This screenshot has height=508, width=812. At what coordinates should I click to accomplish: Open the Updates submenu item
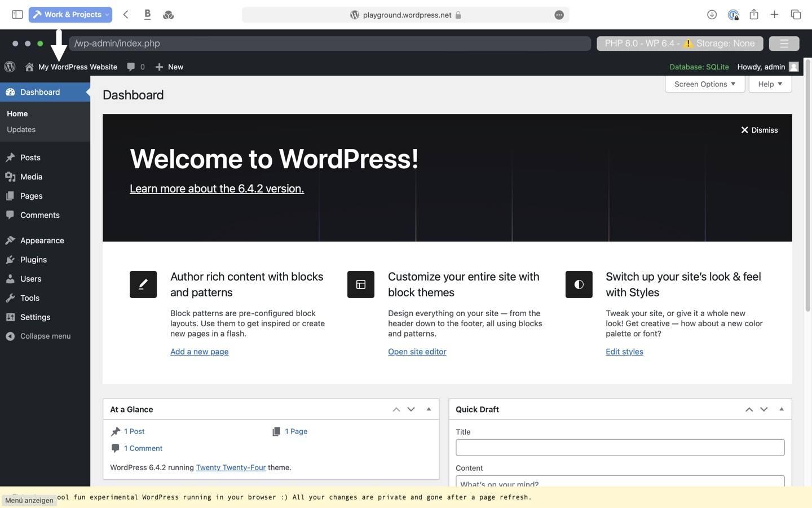[21, 129]
